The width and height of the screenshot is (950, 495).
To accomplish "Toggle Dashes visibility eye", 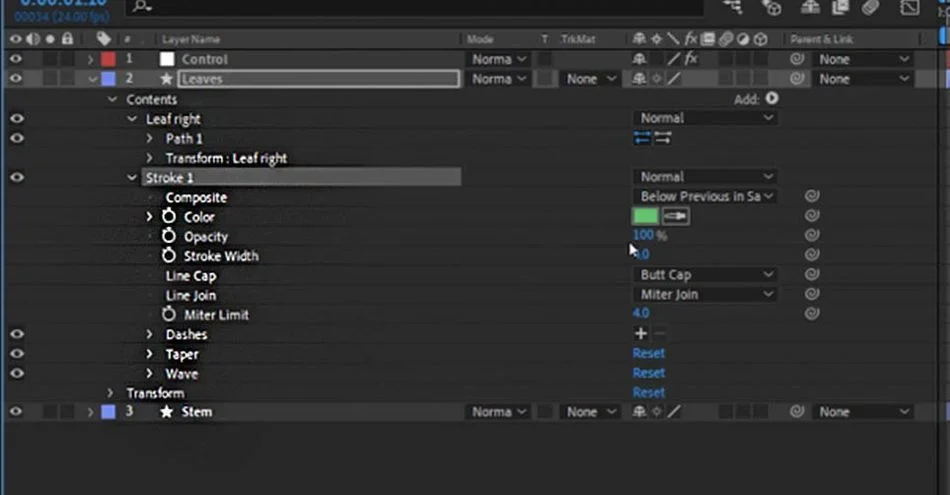I will pyautogui.click(x=17, y=334).
